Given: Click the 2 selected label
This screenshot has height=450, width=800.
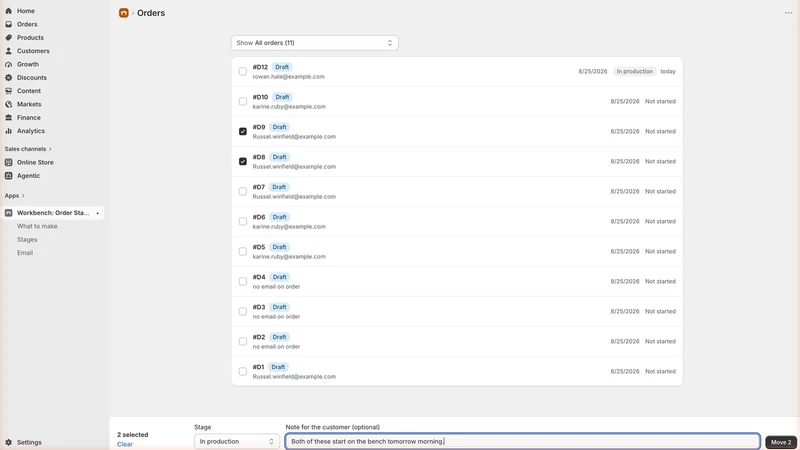Looking at the screenshot, I should click(133, 435).
